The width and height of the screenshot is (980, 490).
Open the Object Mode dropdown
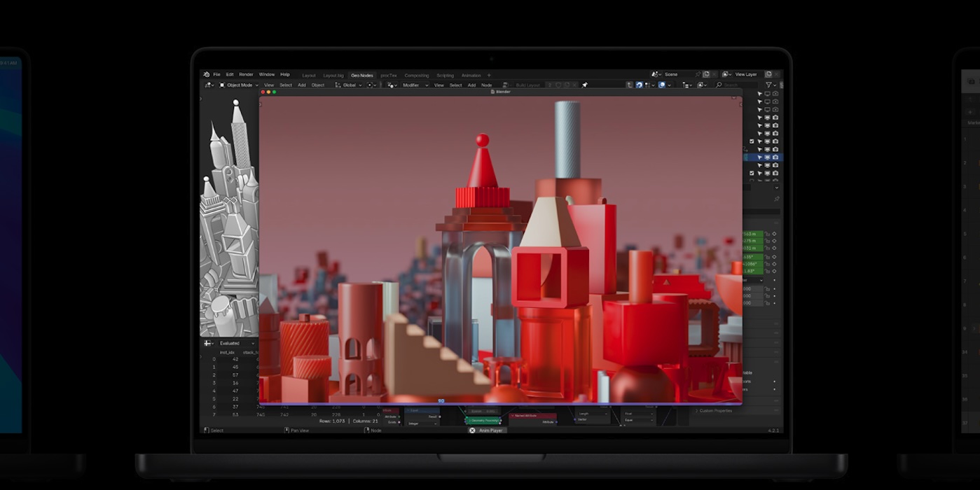238,85
